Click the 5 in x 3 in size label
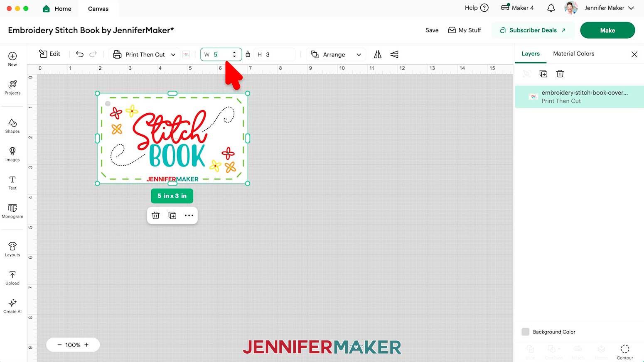The image size is (644, 362). click(x=172, y=196)
